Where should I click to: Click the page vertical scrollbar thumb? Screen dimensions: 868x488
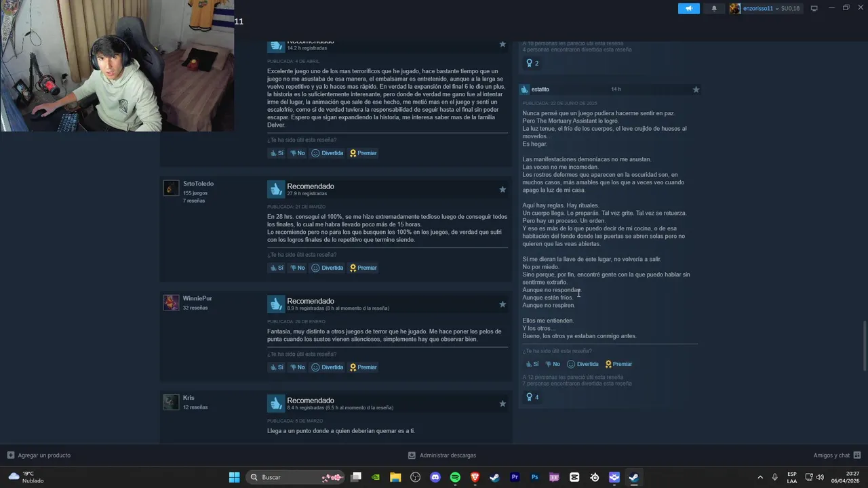coord(864,346)
